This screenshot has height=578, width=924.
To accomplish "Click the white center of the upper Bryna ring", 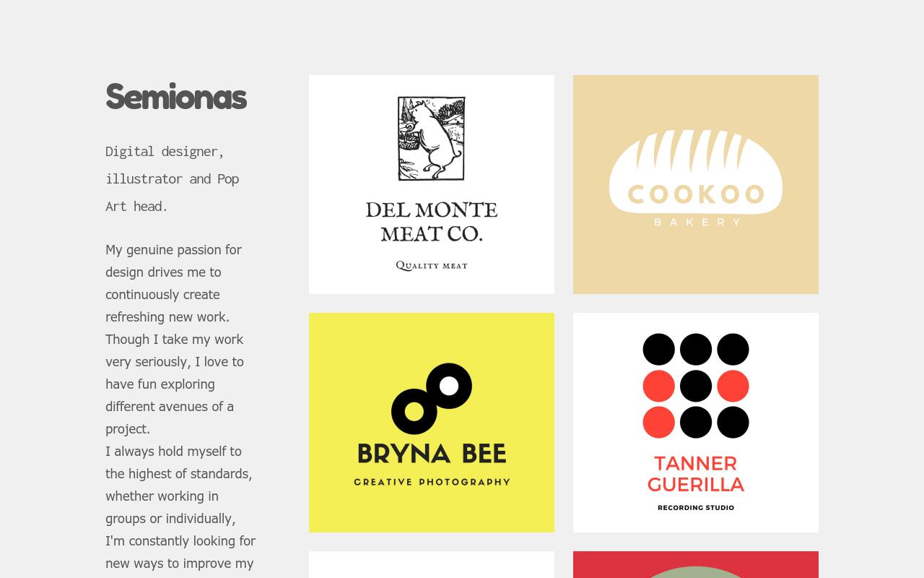I will point(449,386).
